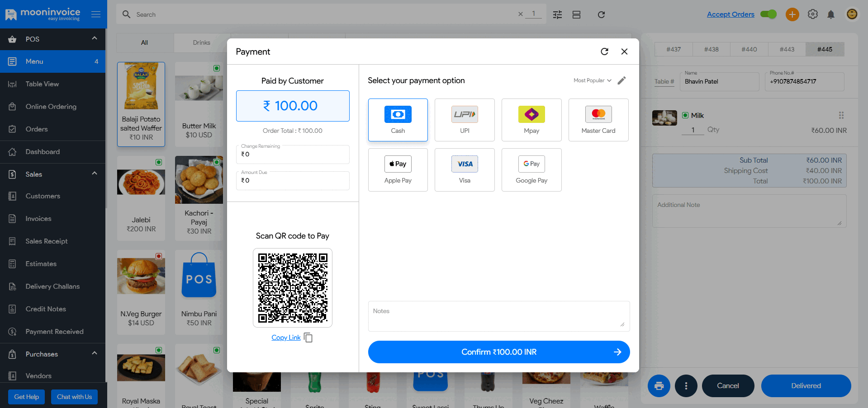The image size is (868, 408).
Task: Open settings gear in header
Action: tap(813, 14)
